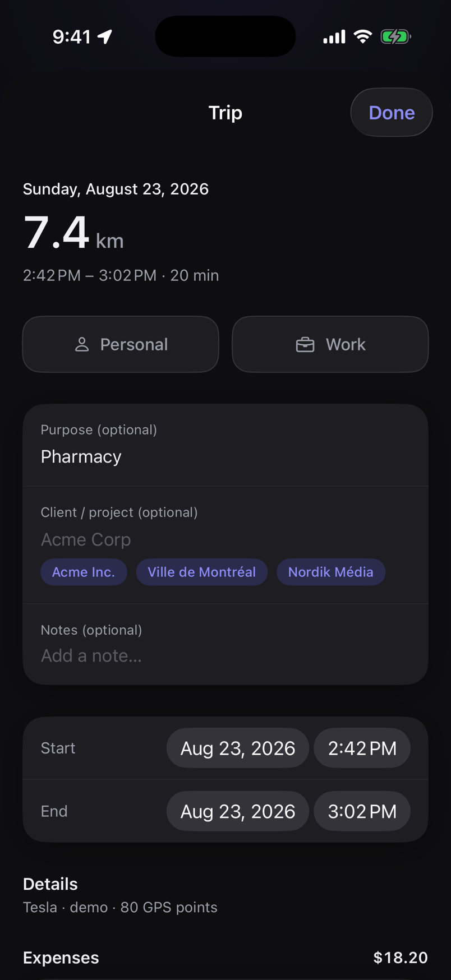This screenshot has width=451, height=980.
Task: Select the Nordik Média client chip
Action: point(331,572)
